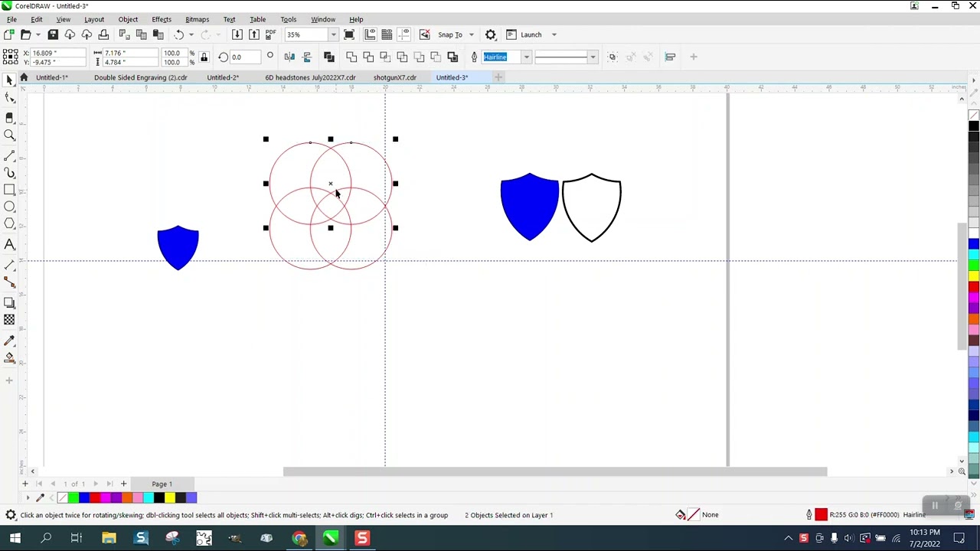Select the Rectangle tool

tap(9, 190)
